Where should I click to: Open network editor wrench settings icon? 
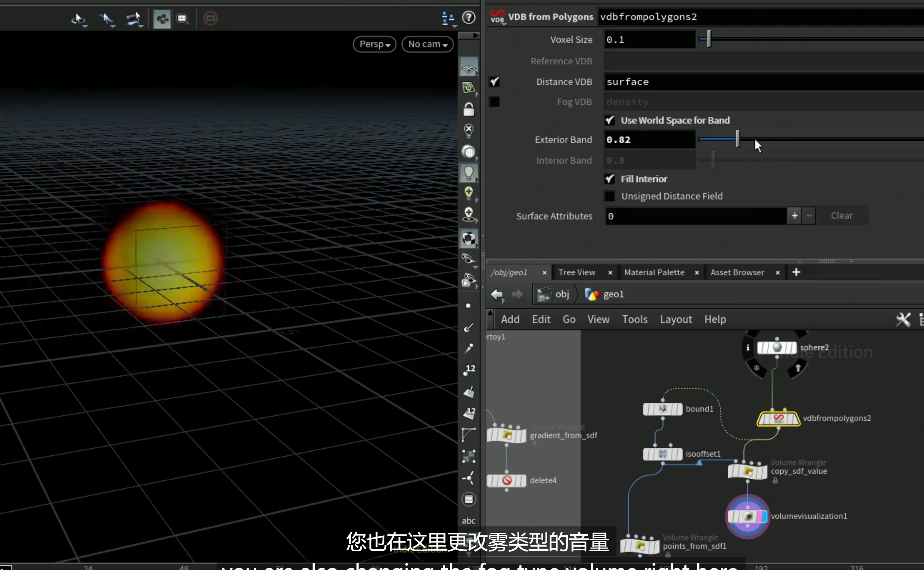(903, 320)
